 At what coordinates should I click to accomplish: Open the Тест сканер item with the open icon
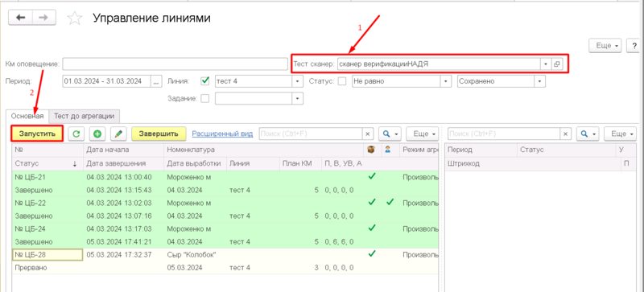tap(556, 64)
